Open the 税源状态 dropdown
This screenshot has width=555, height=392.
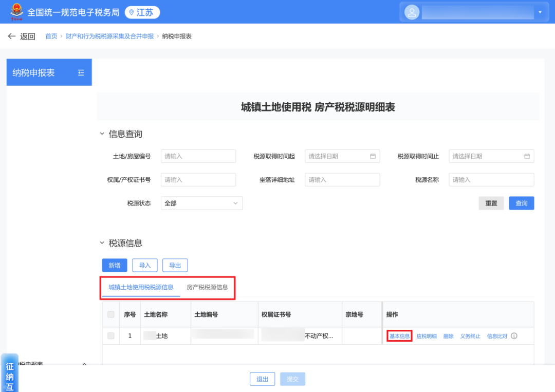(201, 203)
